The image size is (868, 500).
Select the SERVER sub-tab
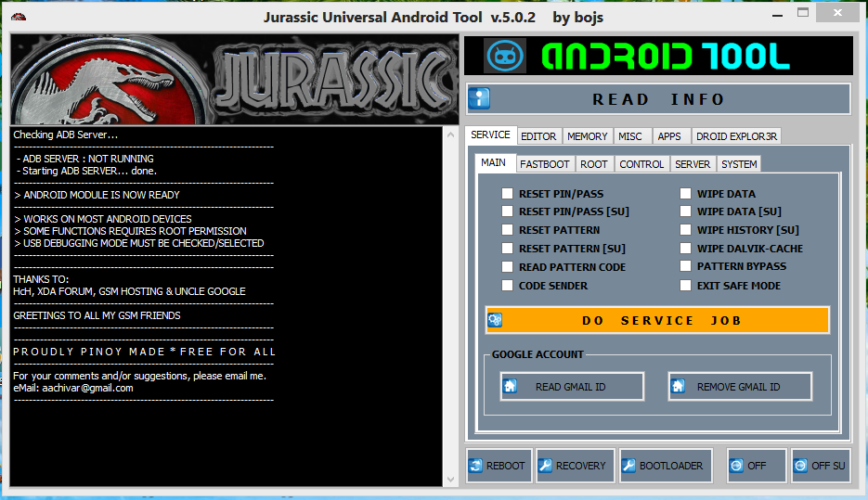[x=693, y=164]
